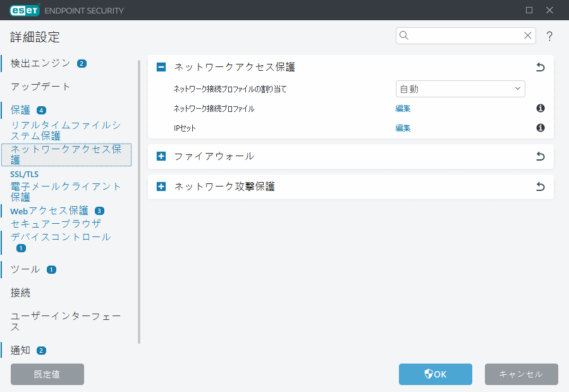Revert ネットワークアクセス保護 settings with the undo arrow
569x392 pixels.
pos(540,66)
